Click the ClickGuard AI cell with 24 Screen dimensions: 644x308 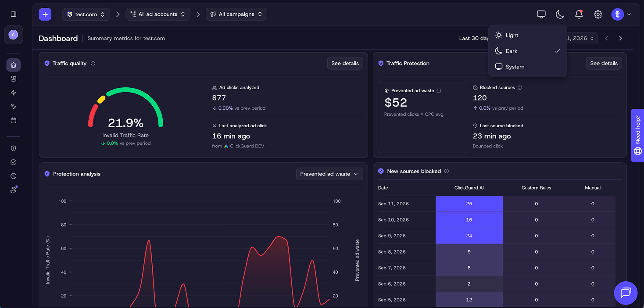click(469, 236)
